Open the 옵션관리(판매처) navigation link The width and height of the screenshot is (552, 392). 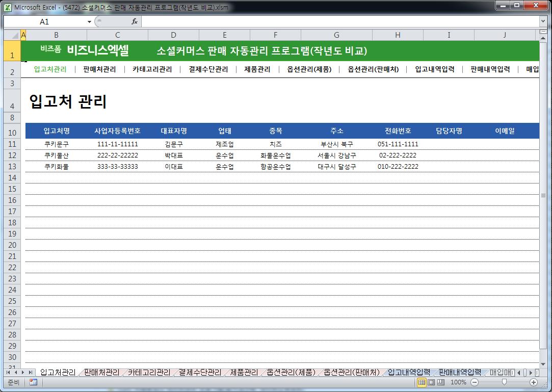(373, 69)
